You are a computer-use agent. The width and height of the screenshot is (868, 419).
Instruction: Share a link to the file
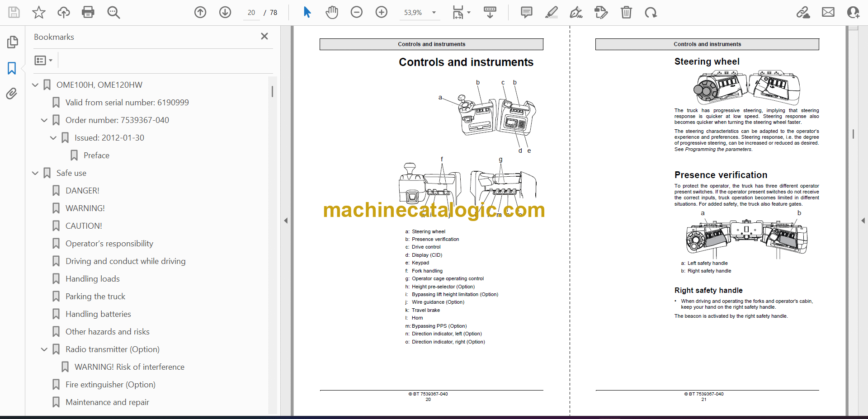click(803, 12)
